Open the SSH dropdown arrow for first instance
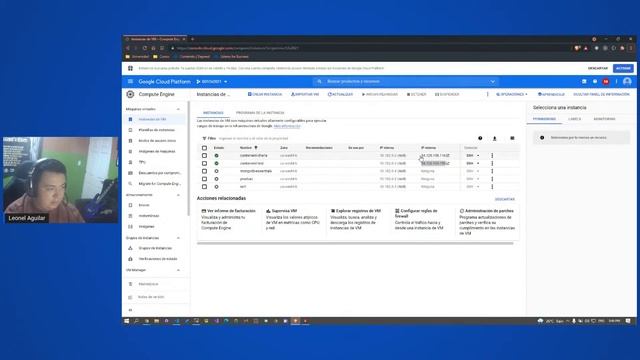Image resolution: width=640 pixels, height=360 pixels. tap(478, 156)
